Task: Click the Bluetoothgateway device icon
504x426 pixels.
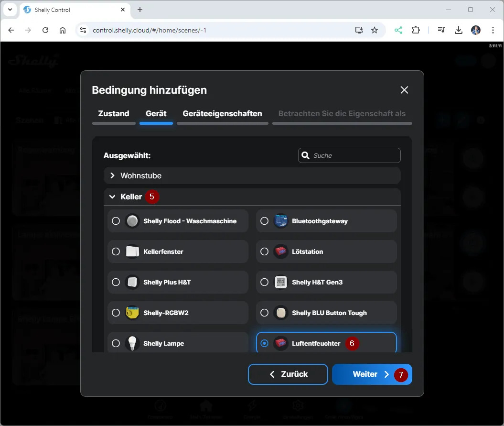Action: (281, 221)
